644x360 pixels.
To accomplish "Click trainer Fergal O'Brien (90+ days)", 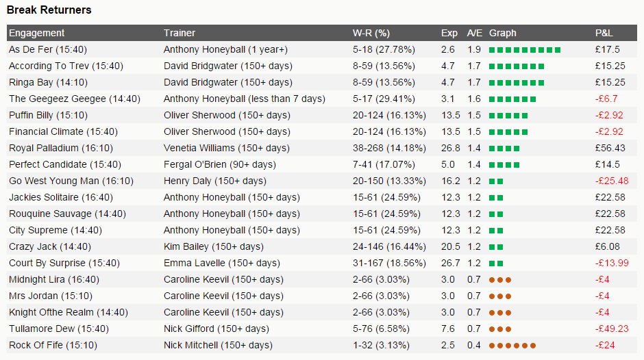I will pos(219,164).
